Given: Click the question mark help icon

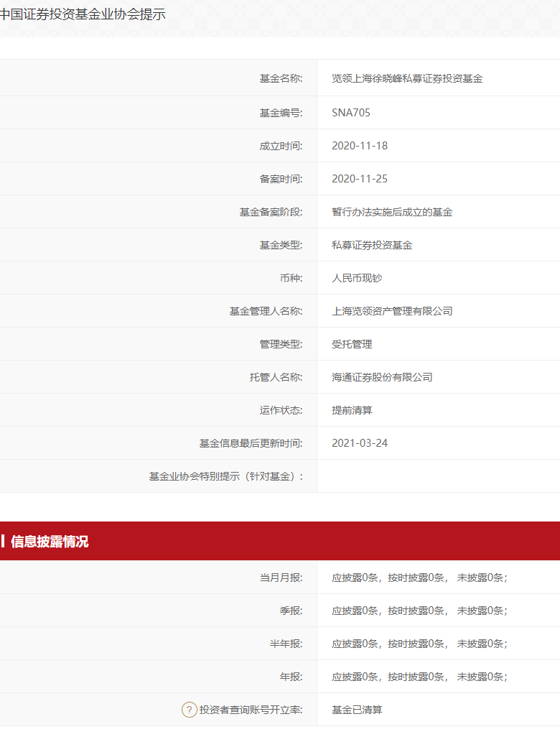Looking at the screenshot, I should coord(189,710).
